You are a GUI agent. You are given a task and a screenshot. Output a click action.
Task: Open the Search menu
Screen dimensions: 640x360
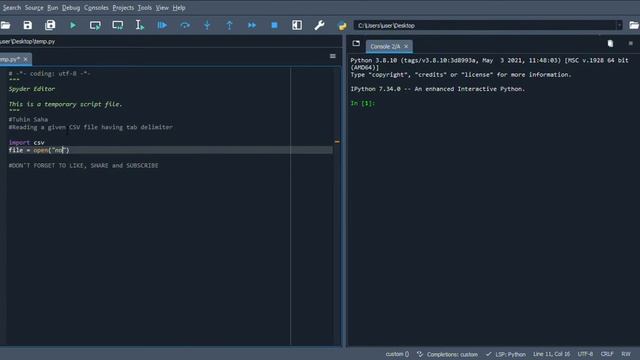tap(11, 8)
